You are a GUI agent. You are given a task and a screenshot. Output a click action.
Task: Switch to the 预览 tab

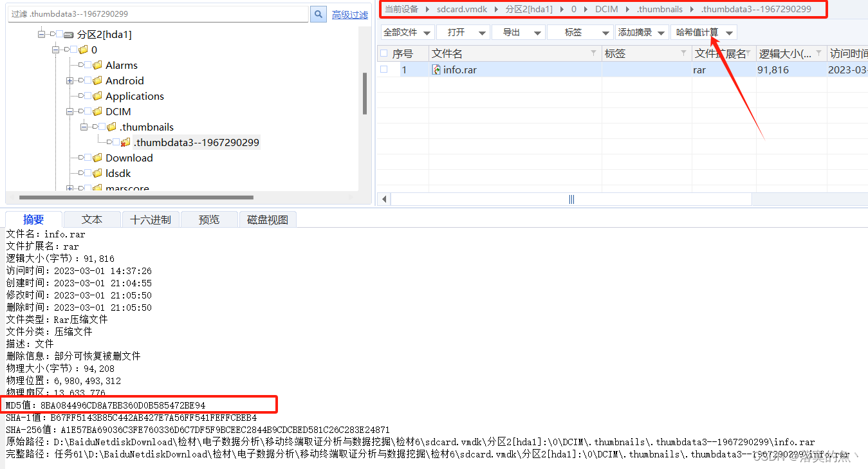tap(209, 219)
